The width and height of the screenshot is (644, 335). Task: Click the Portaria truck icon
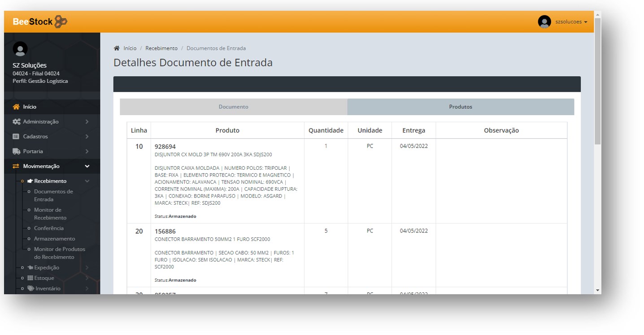[17, 151]
